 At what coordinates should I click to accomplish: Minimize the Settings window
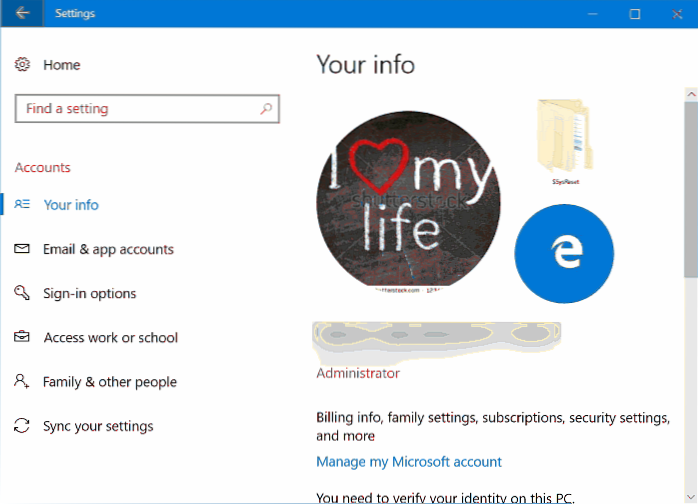[x=591, y=14]
